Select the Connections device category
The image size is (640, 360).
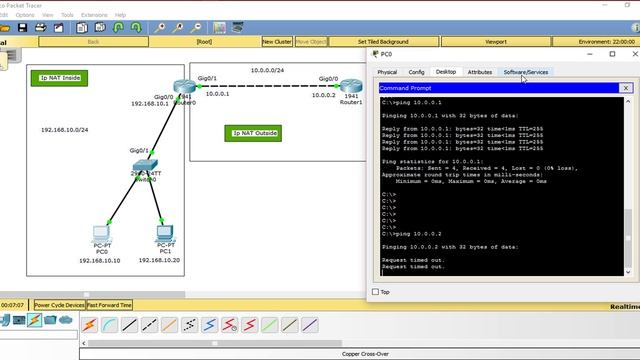(35, 320)
